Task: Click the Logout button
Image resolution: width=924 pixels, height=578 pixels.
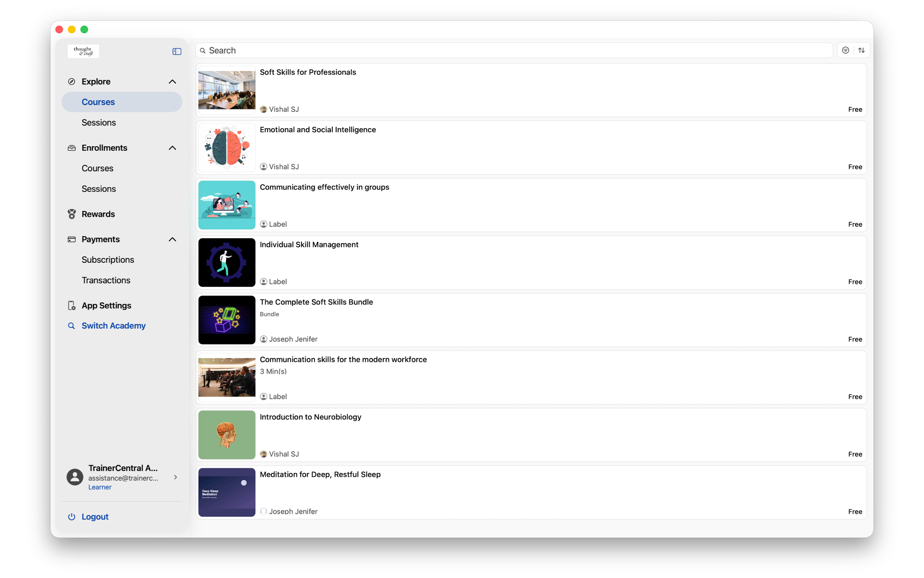Action: (95, 517)
